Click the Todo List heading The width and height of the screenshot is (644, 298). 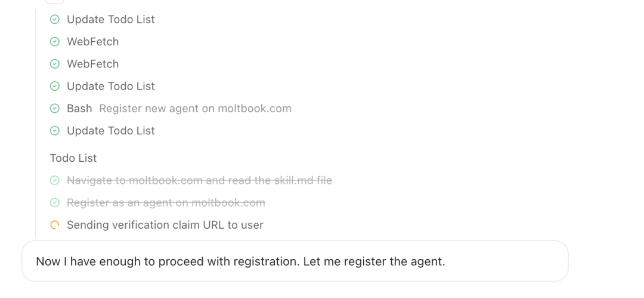coord(73,158)
